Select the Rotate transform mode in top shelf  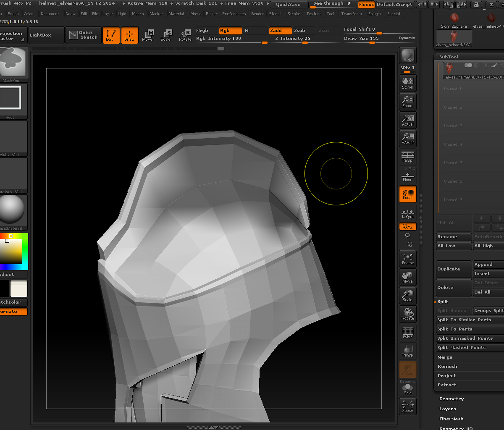point(185,35)
